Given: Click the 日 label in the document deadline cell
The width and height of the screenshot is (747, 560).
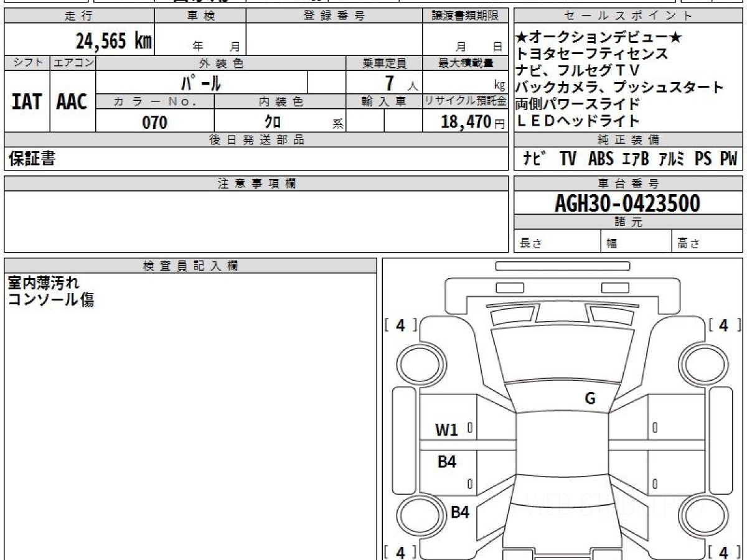Looking at the screenshot, I should coord(497,46).
